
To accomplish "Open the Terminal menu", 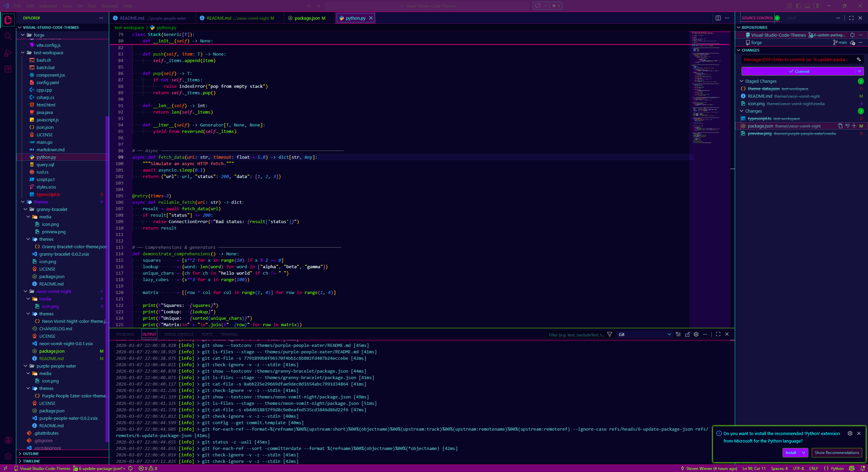I will 109,6.
